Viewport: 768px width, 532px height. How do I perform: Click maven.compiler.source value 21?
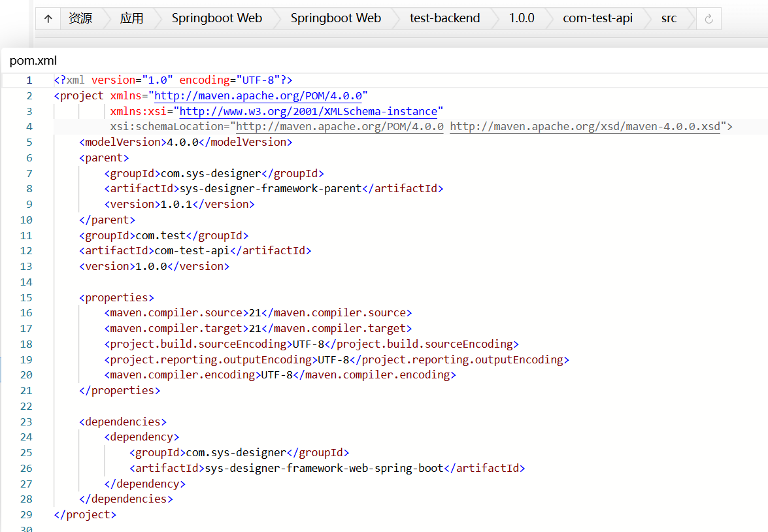pyautogui.click(x=255, y=313)
